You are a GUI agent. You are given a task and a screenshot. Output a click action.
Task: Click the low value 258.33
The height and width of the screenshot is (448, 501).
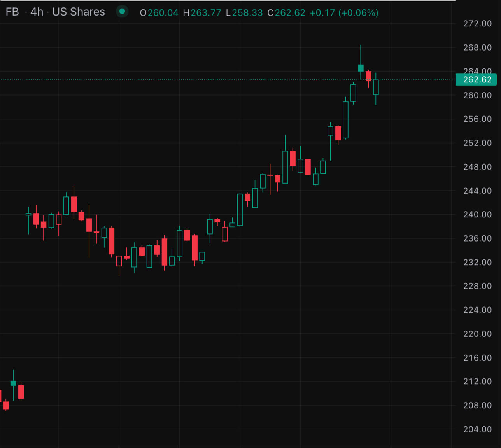click(247, 13)
